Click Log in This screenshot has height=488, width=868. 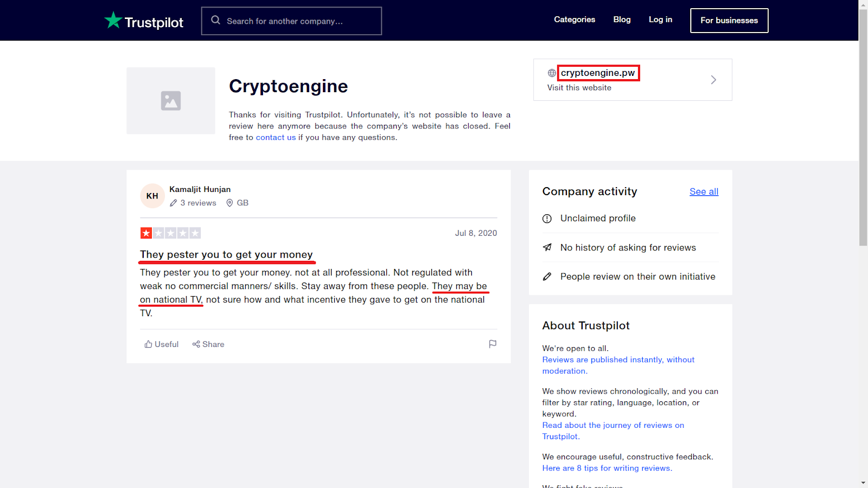click(660, 20)
